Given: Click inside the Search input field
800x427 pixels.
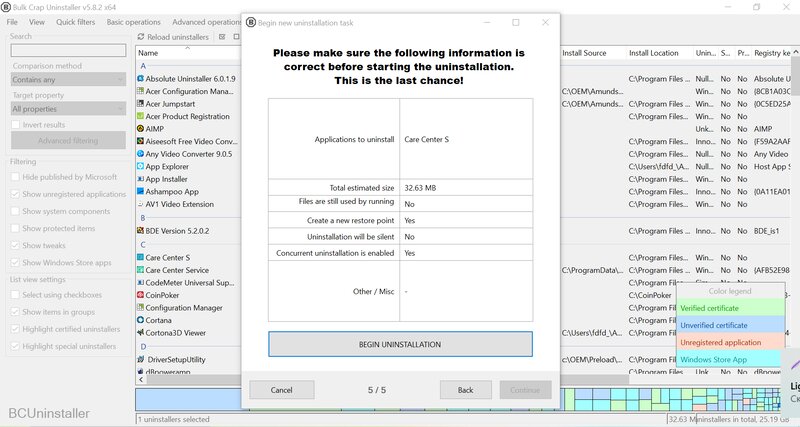Looking at the screenshot, I should 68,50.
